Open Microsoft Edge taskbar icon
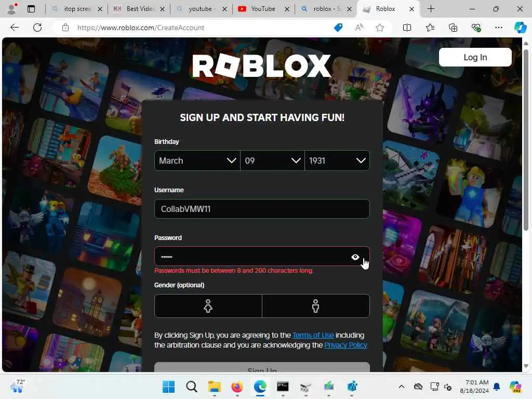 pyautogui.click(x=260, y=387)
